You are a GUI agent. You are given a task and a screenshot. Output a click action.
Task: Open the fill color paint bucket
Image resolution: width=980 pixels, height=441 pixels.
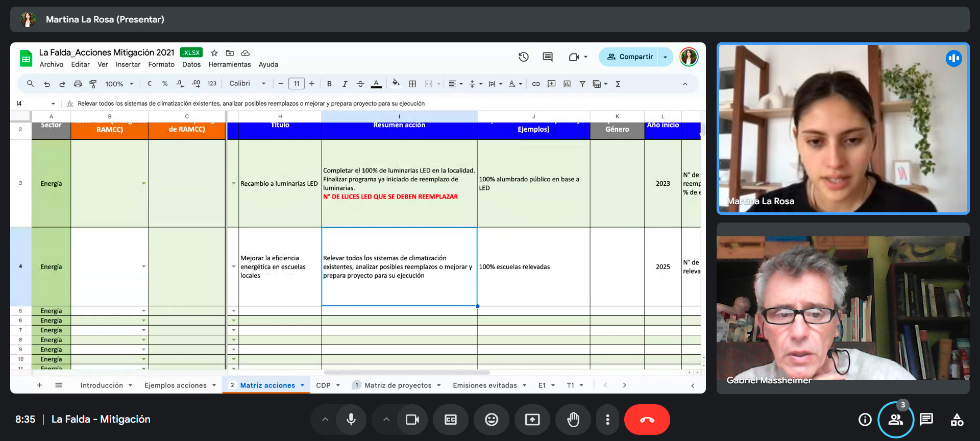pos(396,84)
